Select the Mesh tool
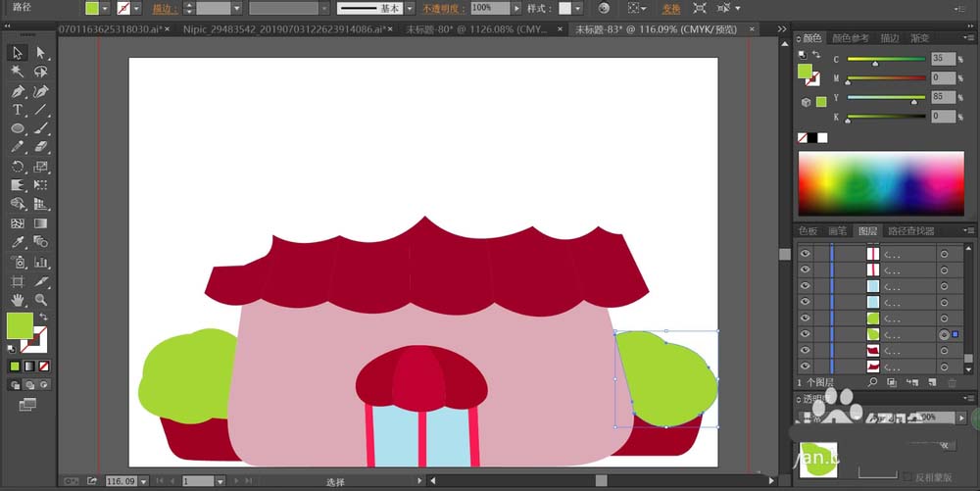The width and height of the screenshot is (980, 491). pos(18,223)
